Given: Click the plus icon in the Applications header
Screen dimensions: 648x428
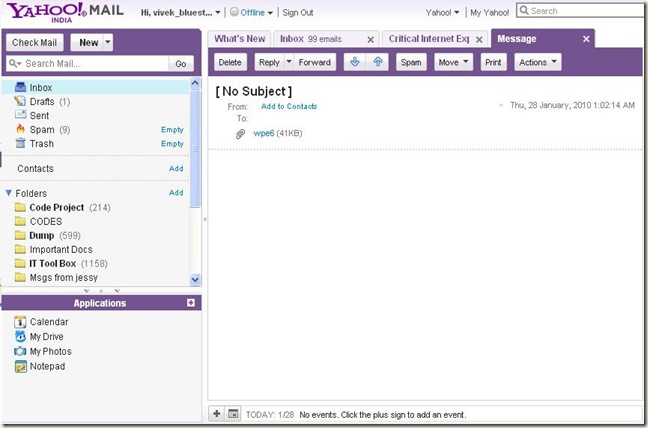Looking at the screenshot, I should [191, 303].
